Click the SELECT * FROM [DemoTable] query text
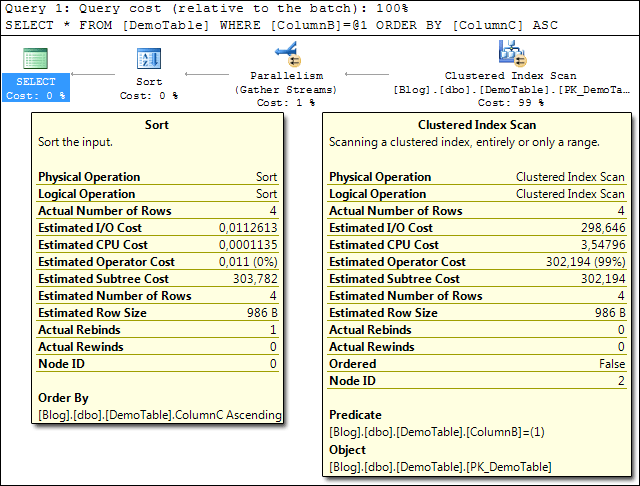The image size is (640, 486). (281, 25)
